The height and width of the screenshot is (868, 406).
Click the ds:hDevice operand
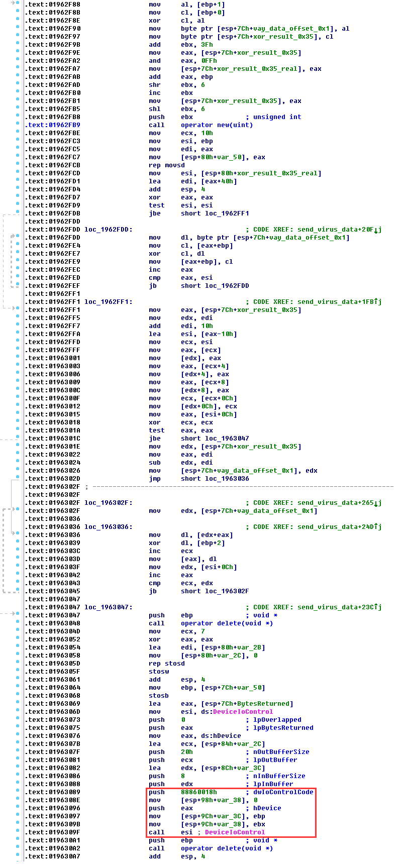221,736
